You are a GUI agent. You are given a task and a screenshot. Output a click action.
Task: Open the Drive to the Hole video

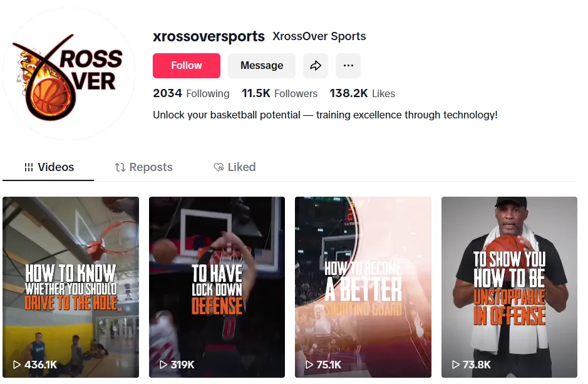point(71,288)
